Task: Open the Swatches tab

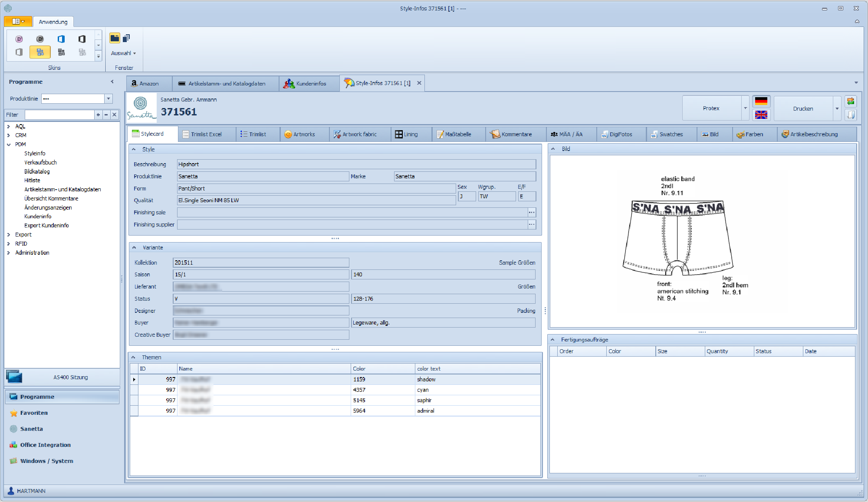Action: coord(671,134)
